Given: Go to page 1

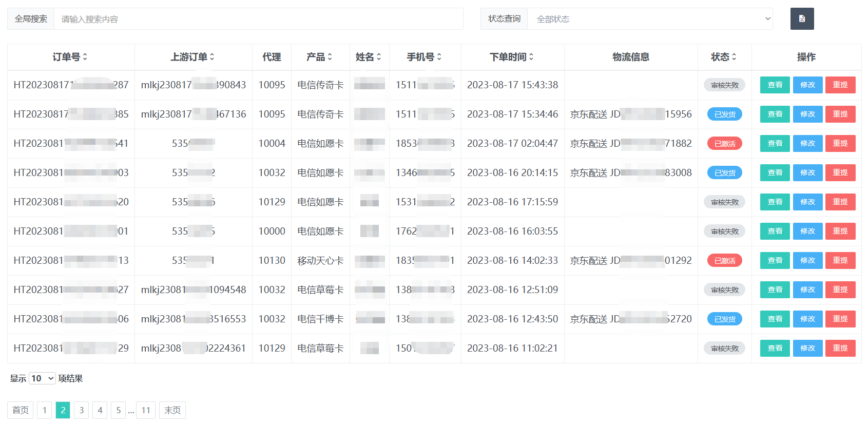Looking at the screenshot, I should 45,410.
